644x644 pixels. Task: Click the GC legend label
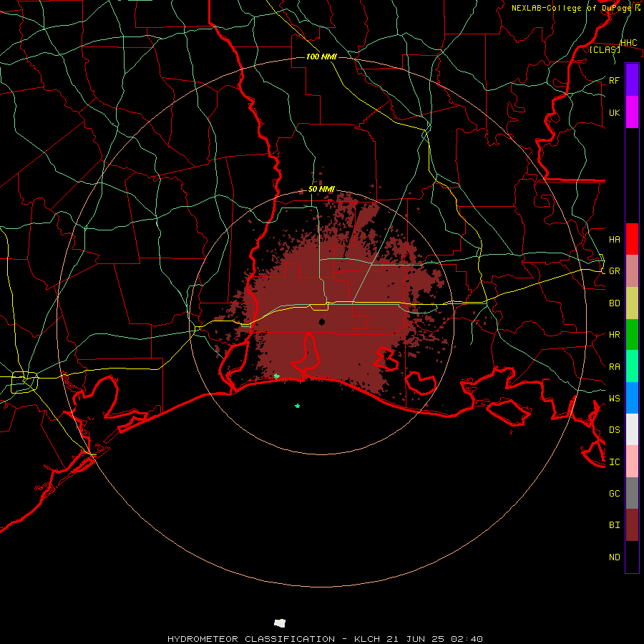coord(614,493)
